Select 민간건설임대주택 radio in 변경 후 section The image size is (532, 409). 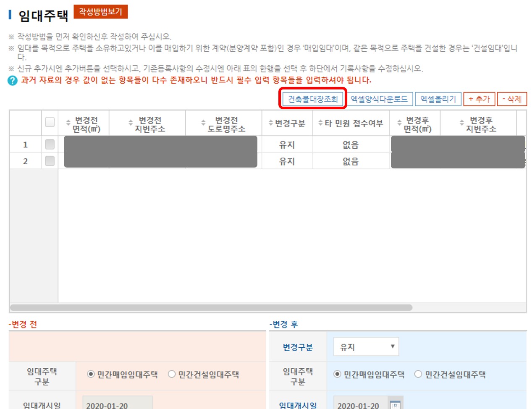point(418,374)
